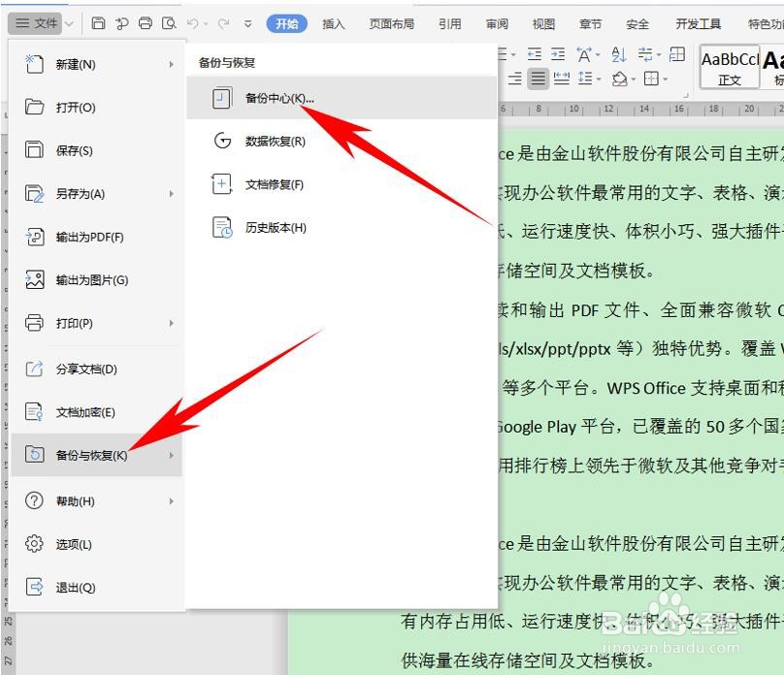The width and height of the screenshot is (784, 675).
Task: Switch to the 开发工具 ribbon tab
Action: point(698,23)
